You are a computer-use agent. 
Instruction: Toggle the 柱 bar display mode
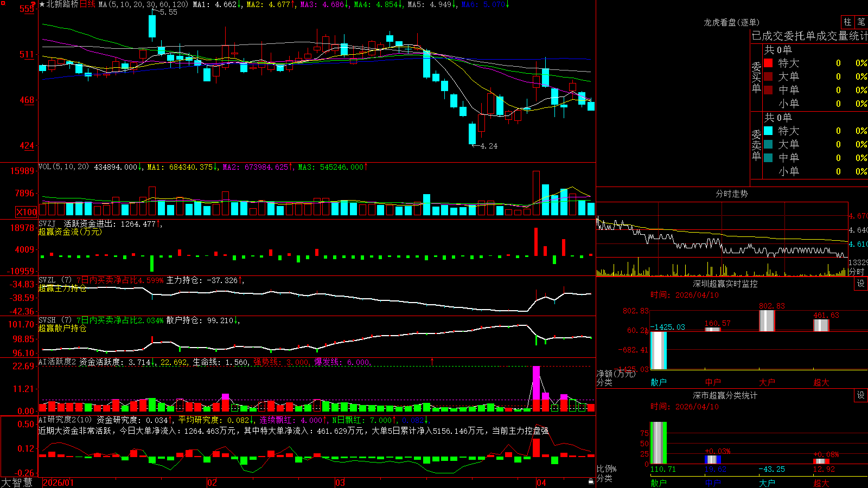pos(847,22)
